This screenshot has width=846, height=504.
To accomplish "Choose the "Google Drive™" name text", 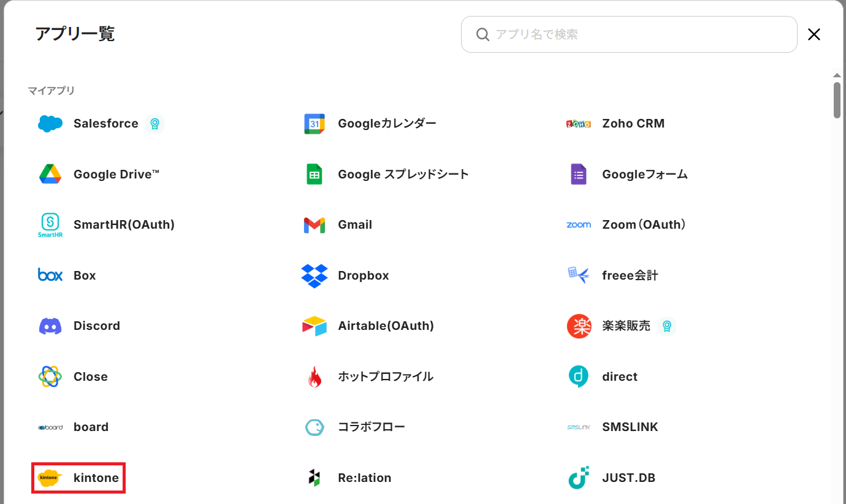I will 116,174.
